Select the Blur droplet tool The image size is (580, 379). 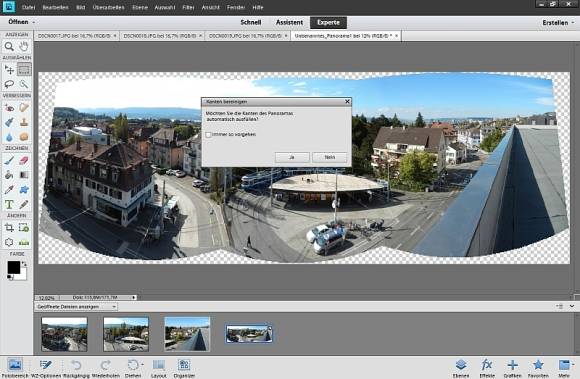[9, 137]
